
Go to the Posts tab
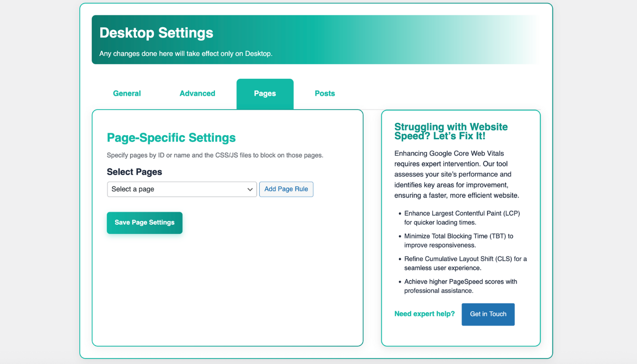(x=325, y=94)
